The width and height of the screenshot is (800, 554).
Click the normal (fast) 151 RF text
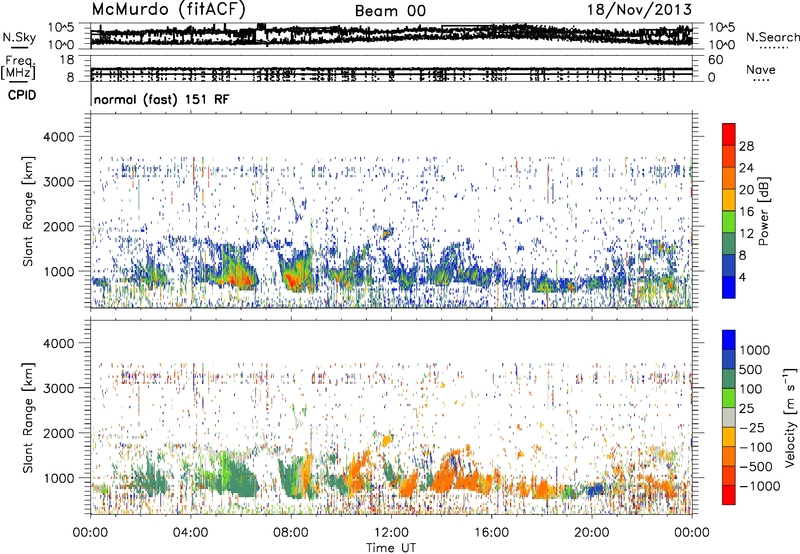pyautogui.click(x=162, y=99)
